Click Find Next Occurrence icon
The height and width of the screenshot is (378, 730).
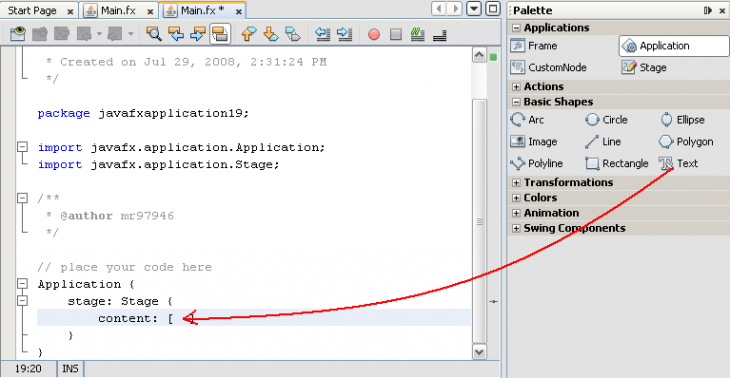(197, 34)
